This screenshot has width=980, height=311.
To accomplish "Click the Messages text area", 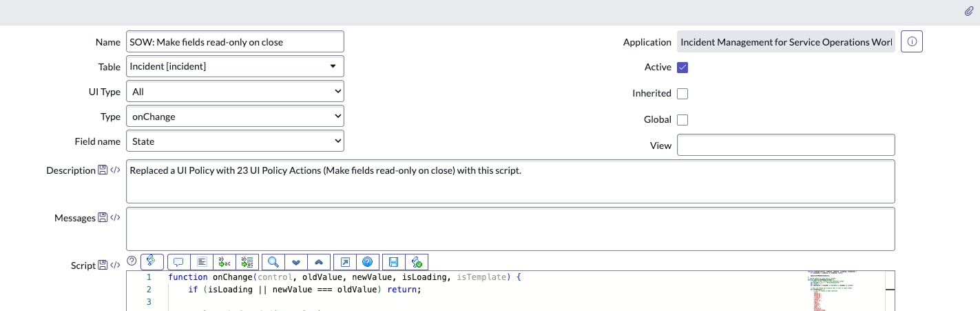I will [510, 229].
